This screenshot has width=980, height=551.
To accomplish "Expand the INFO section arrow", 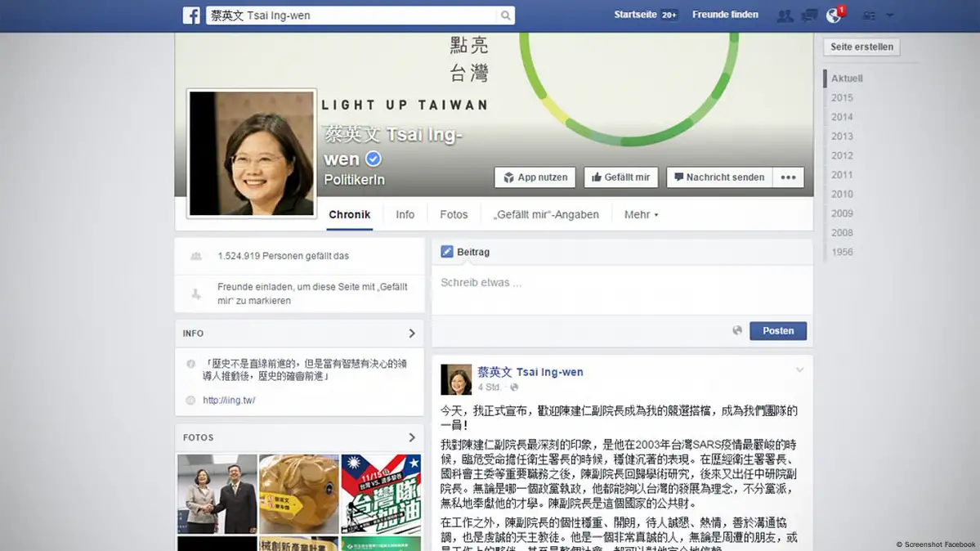I will pyautogui.click(x=412, y=334).
